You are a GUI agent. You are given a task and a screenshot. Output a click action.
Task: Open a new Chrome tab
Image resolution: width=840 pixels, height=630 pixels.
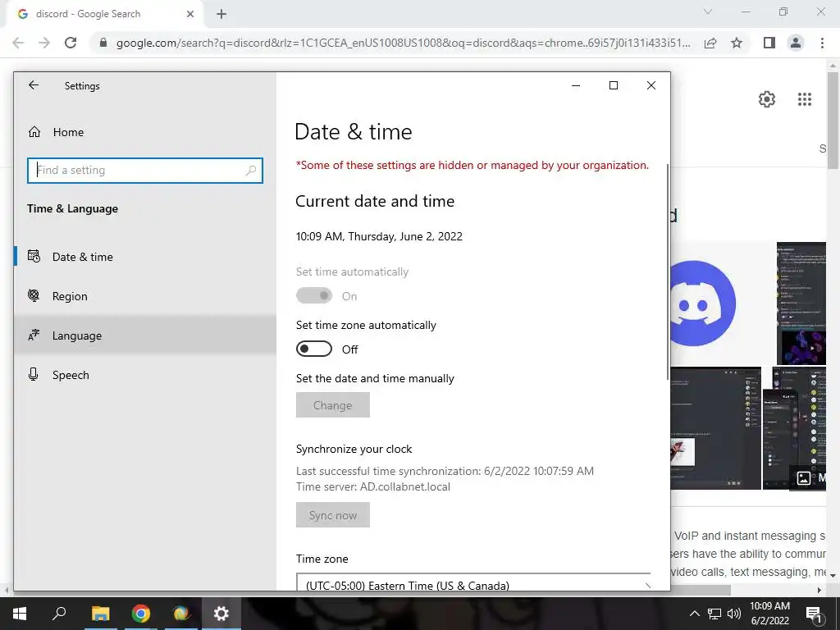pyautogui.click(x=221, y=15)
